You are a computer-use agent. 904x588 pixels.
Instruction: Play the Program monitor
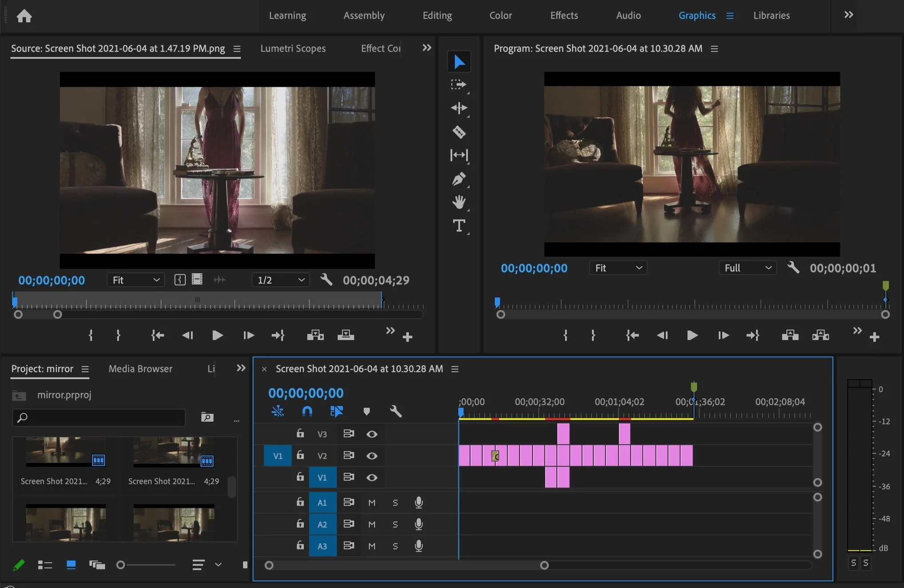(692, 336)
